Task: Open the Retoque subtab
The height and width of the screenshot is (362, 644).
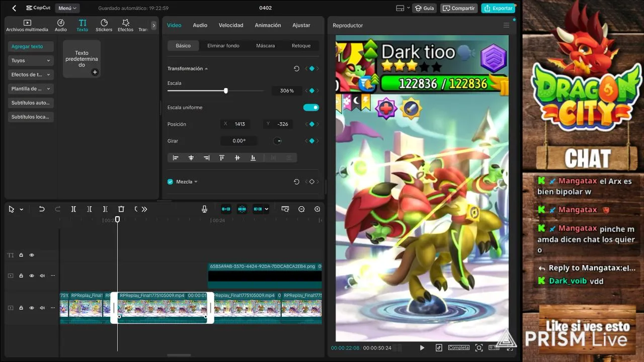Action: [x=301, y=46]
